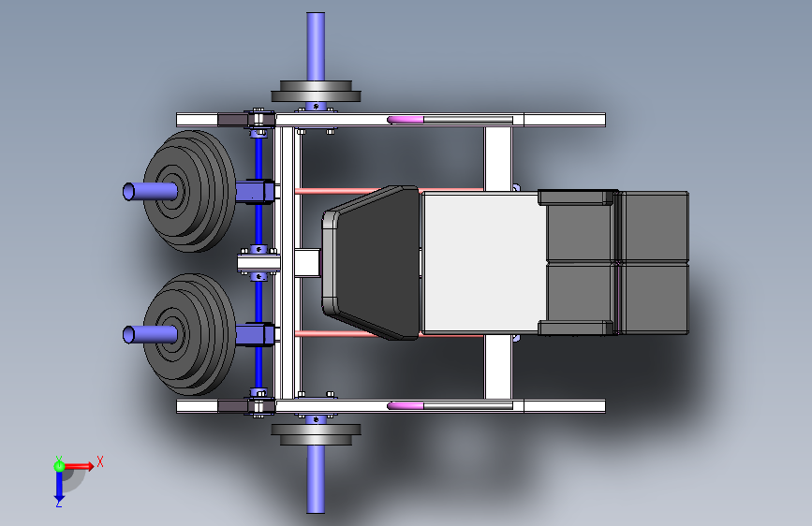
Task: Select the gray weight plate on the top bar
Action: 316,92
